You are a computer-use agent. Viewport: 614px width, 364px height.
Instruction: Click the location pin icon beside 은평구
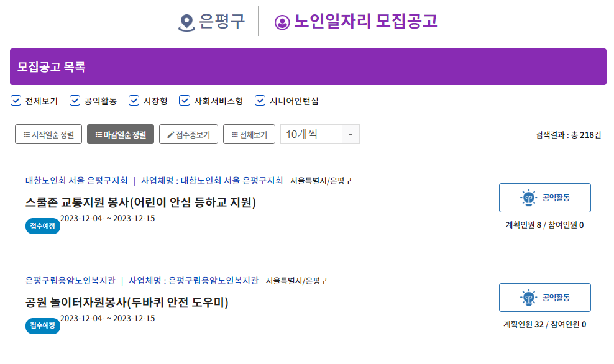pos(185,20)
